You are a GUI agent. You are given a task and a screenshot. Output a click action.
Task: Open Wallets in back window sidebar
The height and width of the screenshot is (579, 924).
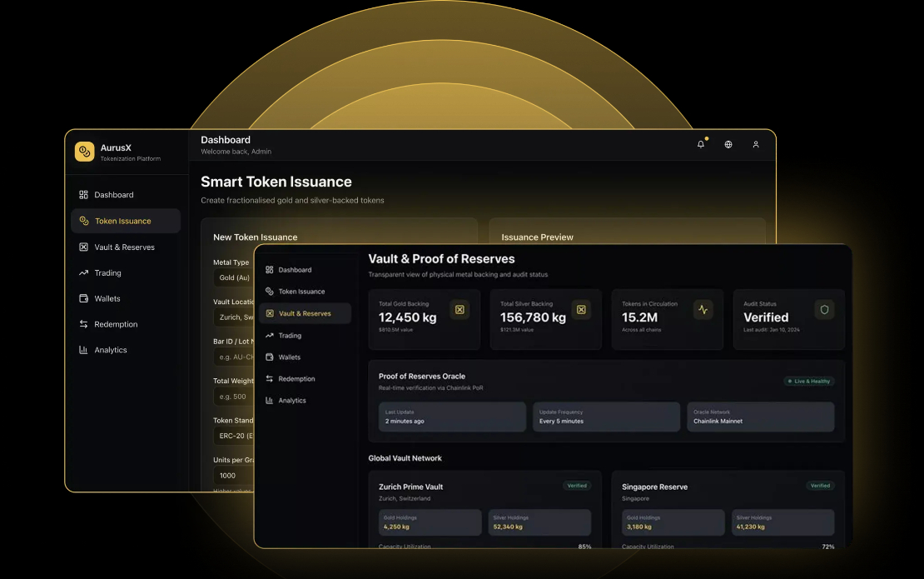tap(126, 298)
